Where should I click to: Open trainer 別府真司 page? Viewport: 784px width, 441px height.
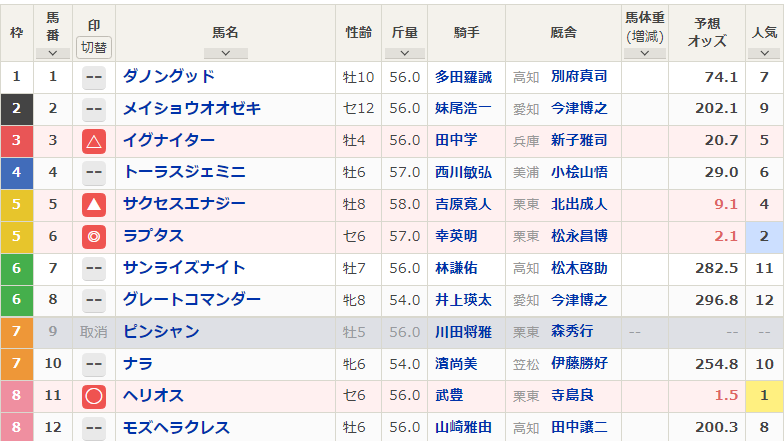click(x=579, y=76)
